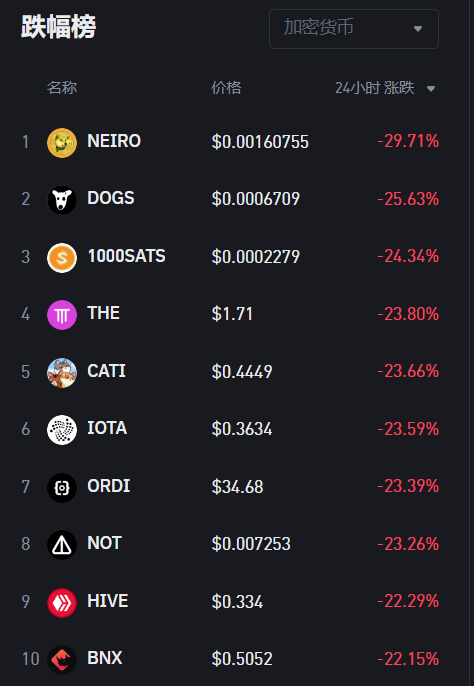Select the orange 1000SATS coin icon
Image resolution: width=474 pixels, height=686 pixels.
(x=62, y=258)
